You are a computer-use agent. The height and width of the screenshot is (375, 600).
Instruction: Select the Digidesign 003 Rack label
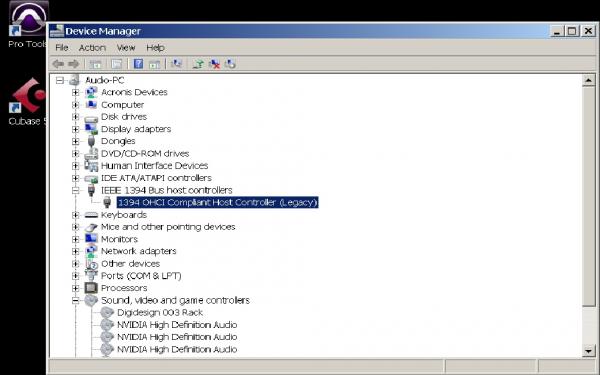[x=160, y=312]
